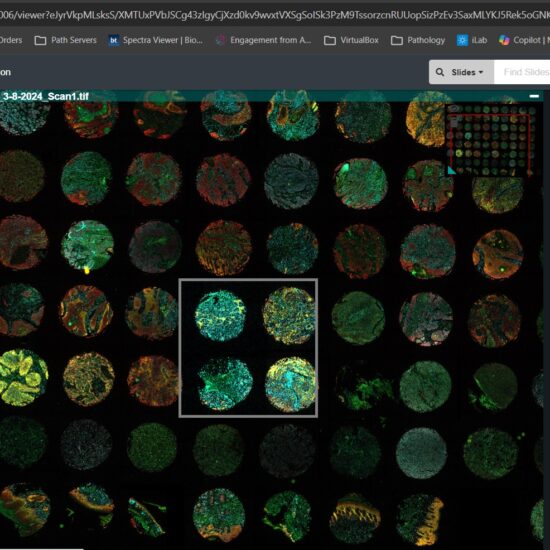Open the Path Servers bookmark folder
Image resolution: width=550 pixels, height=550 pixels.
point(66,40)
